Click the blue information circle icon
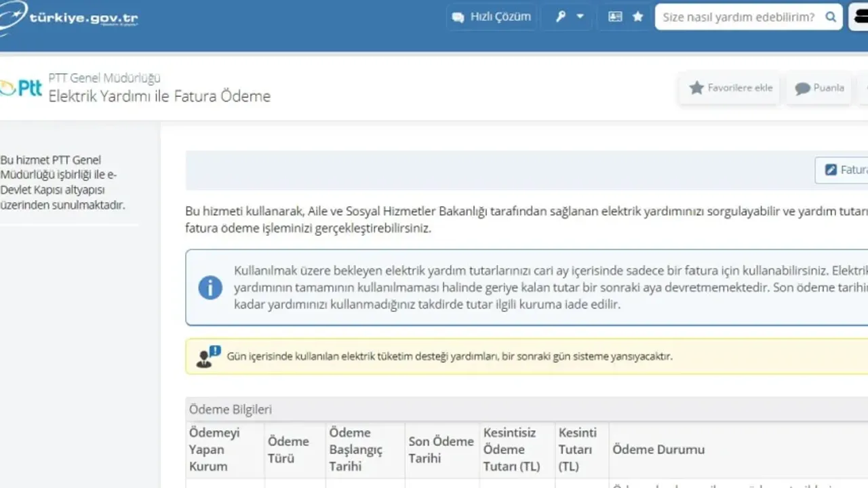 coord(210,287)
